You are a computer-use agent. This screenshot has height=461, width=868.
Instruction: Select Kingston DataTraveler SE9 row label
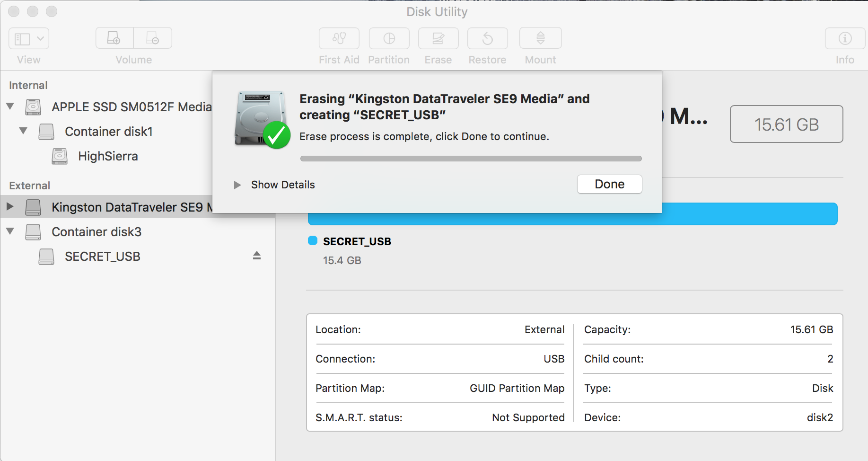coord(132,207)
